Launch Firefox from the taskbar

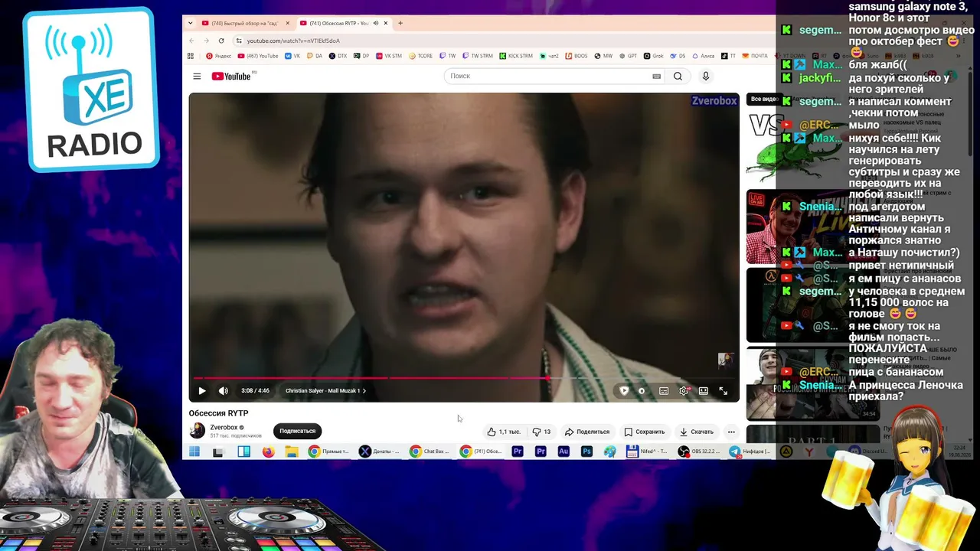click(x=268, y=452)
